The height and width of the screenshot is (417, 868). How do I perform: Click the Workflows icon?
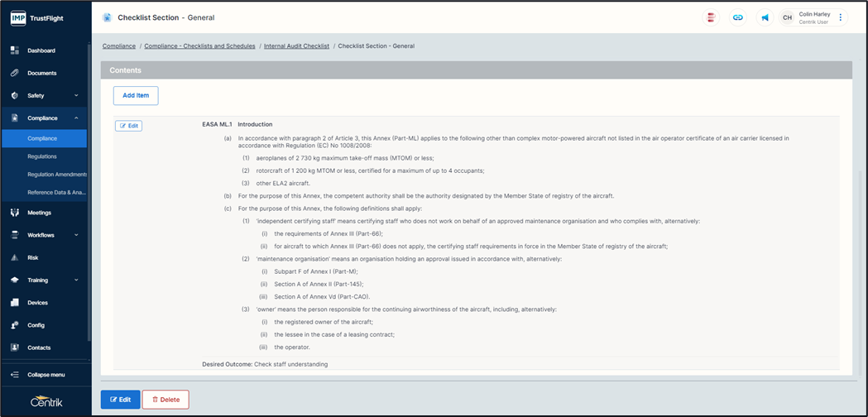click(15, 235)
